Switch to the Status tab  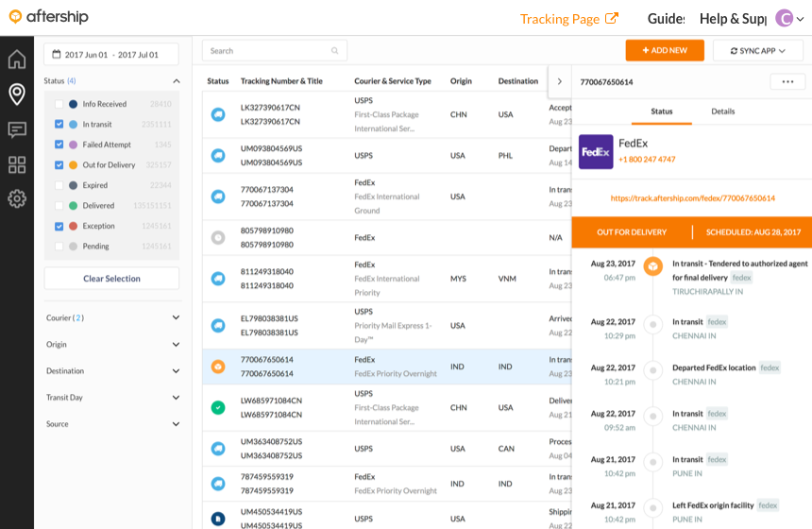click(661, 111)
